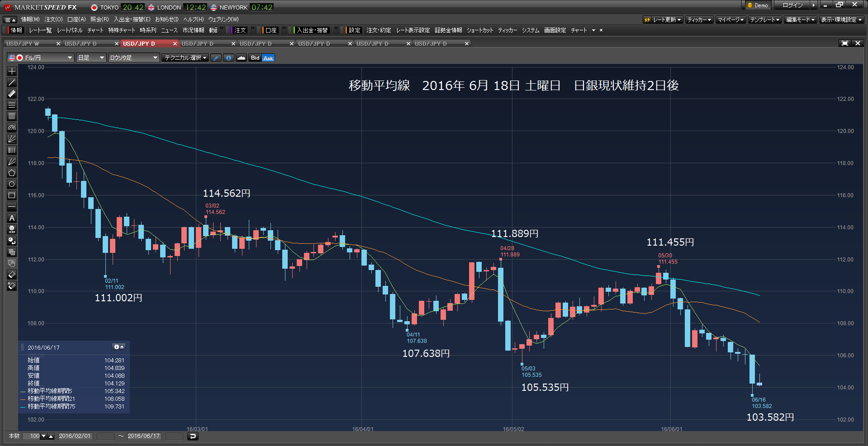
Task: Open 市況情報 from the toolbar
Action: 193,30
